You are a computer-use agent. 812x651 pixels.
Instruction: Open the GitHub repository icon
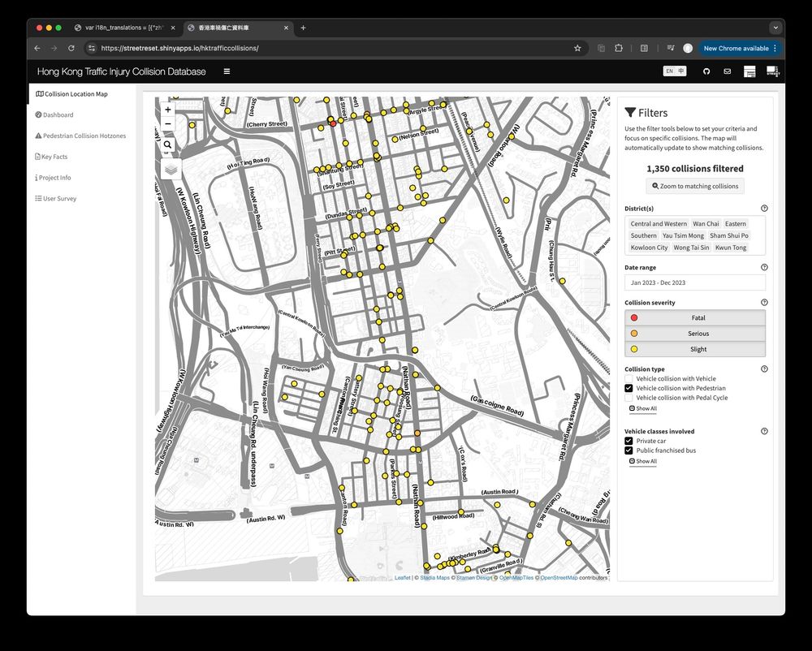pyautogui.click(x=706, y=71)
